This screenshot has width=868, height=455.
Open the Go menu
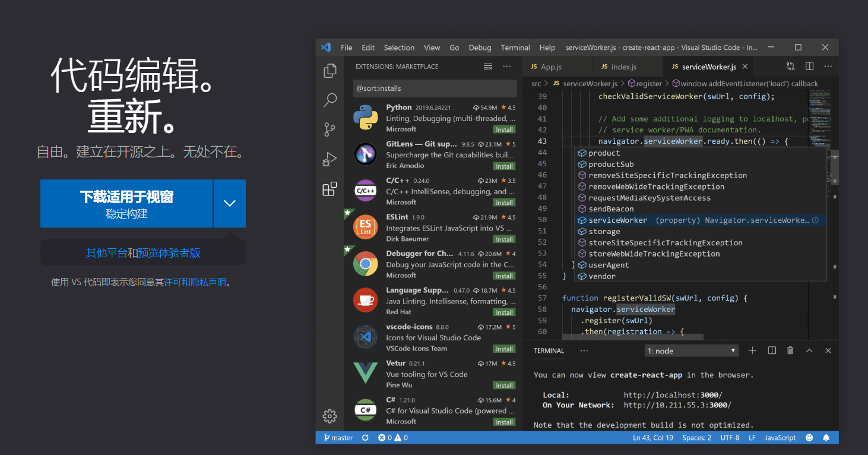tap(455, 48)
